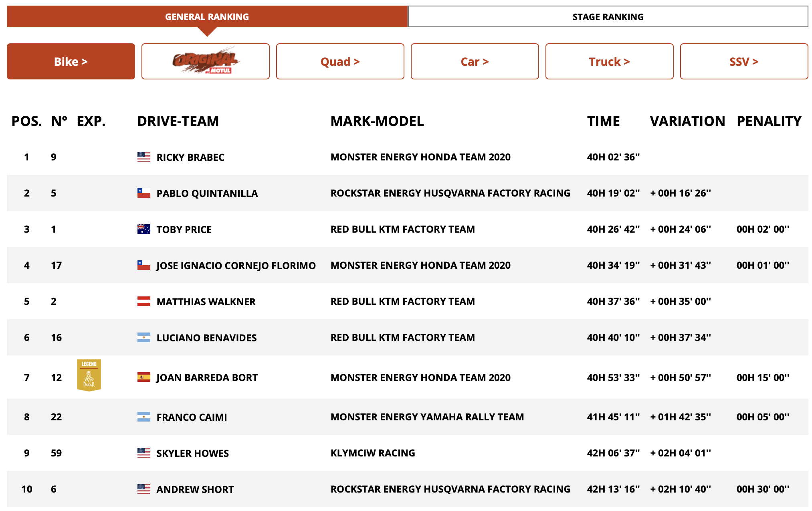Open rider Ricky Brabec
Screen dimensions: 812x511
tap(190, 157)
